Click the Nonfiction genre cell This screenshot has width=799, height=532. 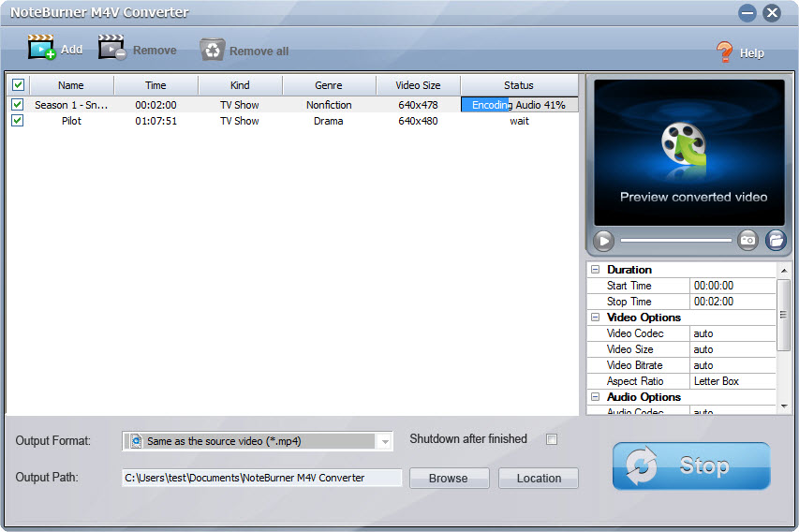click(x=329, y=105)
